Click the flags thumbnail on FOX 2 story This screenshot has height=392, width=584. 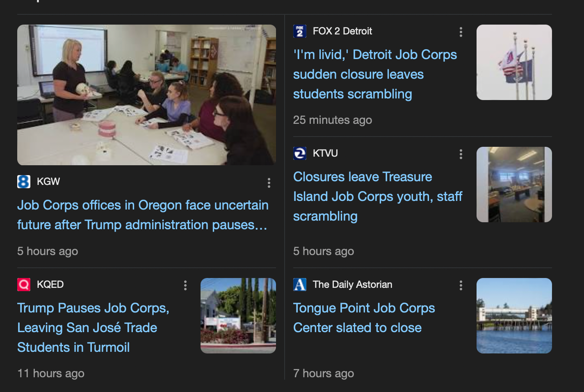[x=514, y=62]
